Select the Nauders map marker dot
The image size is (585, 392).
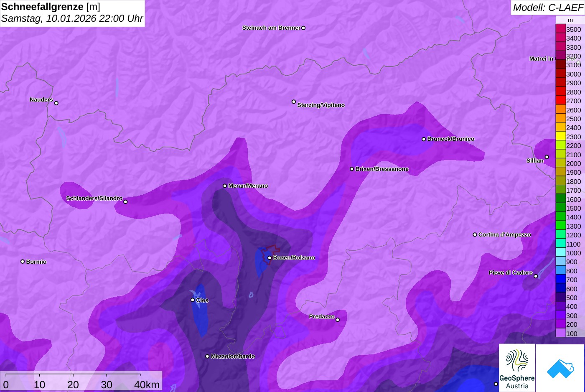coord(56,103)
